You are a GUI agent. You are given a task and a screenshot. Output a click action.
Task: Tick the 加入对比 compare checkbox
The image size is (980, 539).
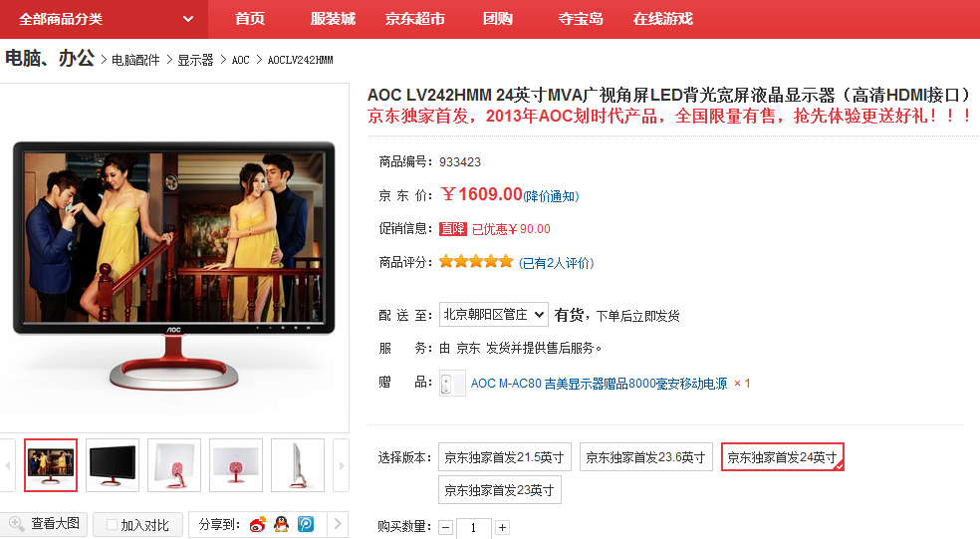[112, 525]
